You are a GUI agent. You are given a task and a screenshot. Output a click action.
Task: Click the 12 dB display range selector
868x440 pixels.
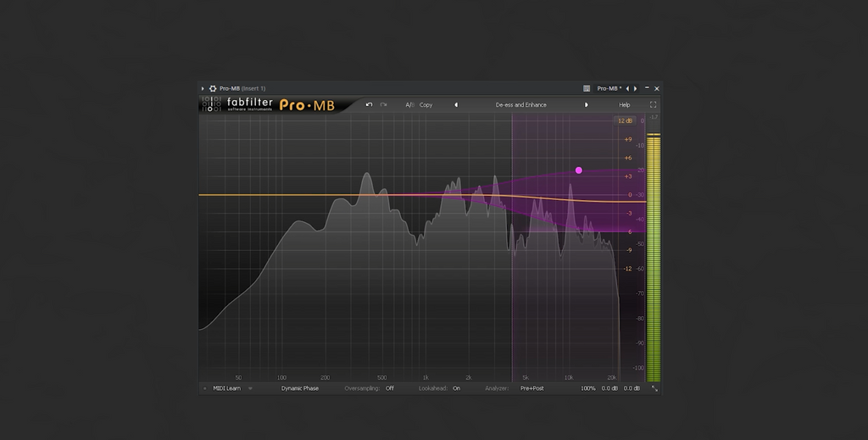click(625, 120)
